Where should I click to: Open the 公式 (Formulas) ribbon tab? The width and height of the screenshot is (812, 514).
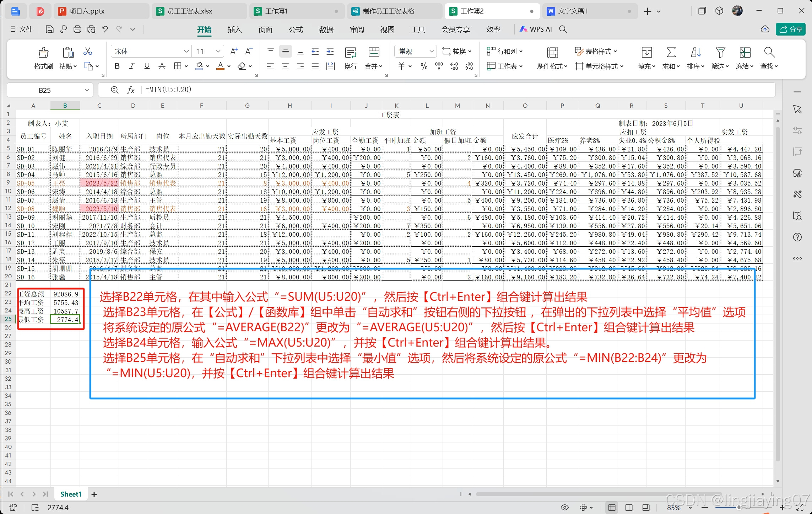[x=296, y=30]
